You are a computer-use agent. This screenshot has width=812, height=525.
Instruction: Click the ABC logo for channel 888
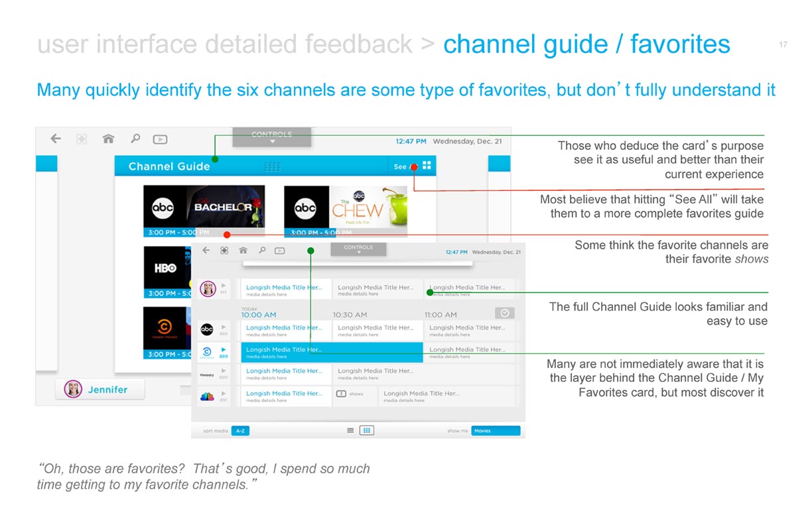pyautogui.click(x=207, y=329)
